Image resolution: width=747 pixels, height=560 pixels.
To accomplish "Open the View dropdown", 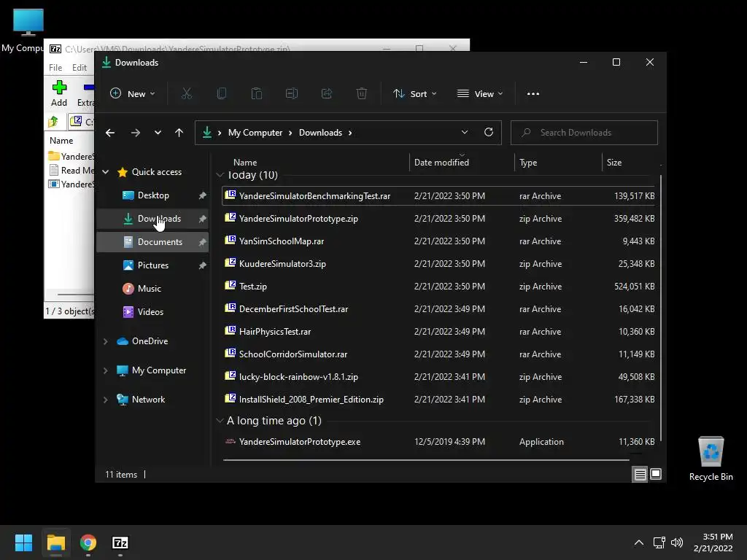I will pos(480,94).
